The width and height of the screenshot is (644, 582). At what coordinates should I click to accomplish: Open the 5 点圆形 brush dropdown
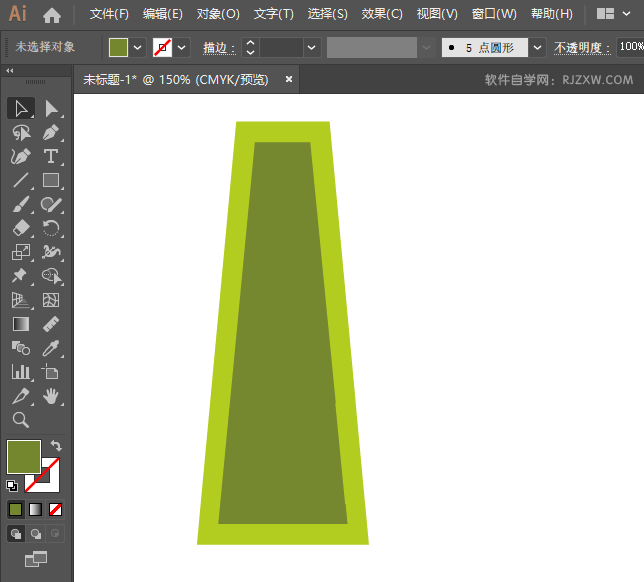coord(538,47)
